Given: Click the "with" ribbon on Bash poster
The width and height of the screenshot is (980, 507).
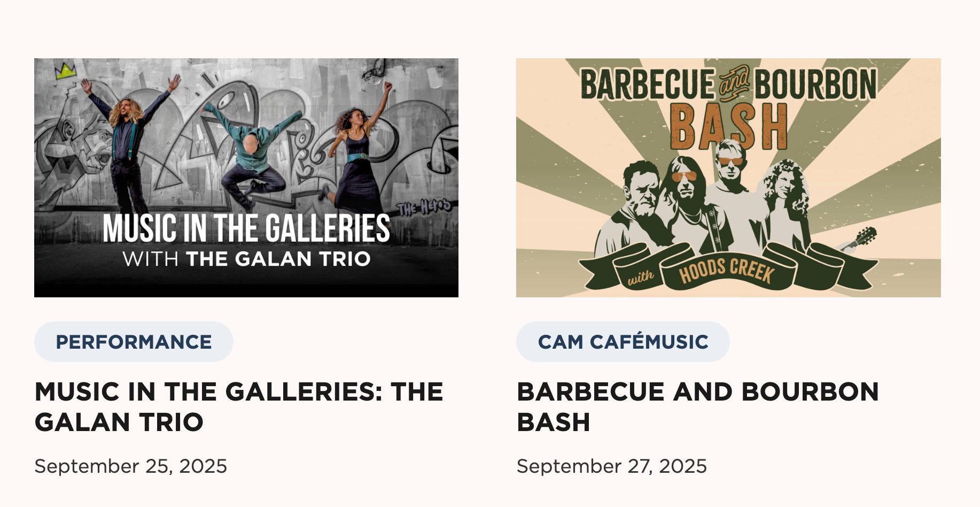Looking at the screenshot, I should pos(640,277).
